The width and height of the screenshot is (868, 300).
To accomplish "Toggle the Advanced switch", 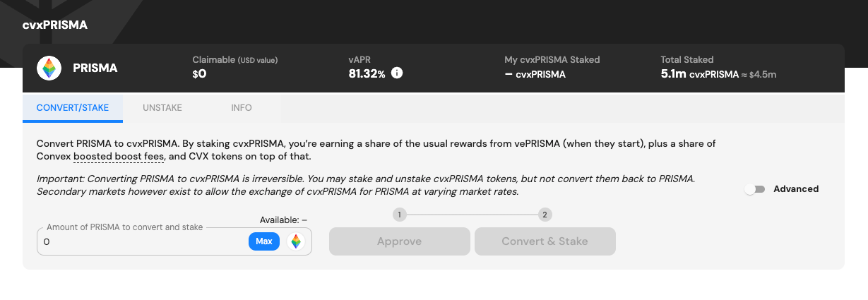I will tap(754, 189).
